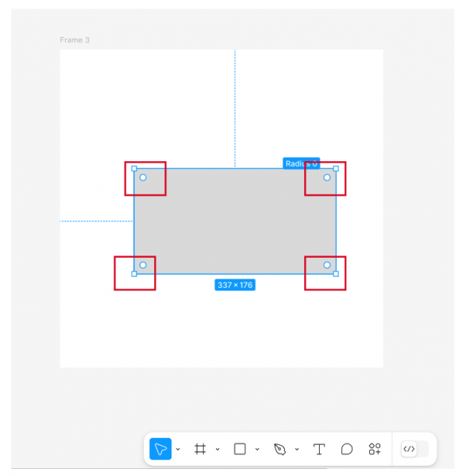Expand Frame tool options chevron
This screenshot has width=466, height=476.
218,449
